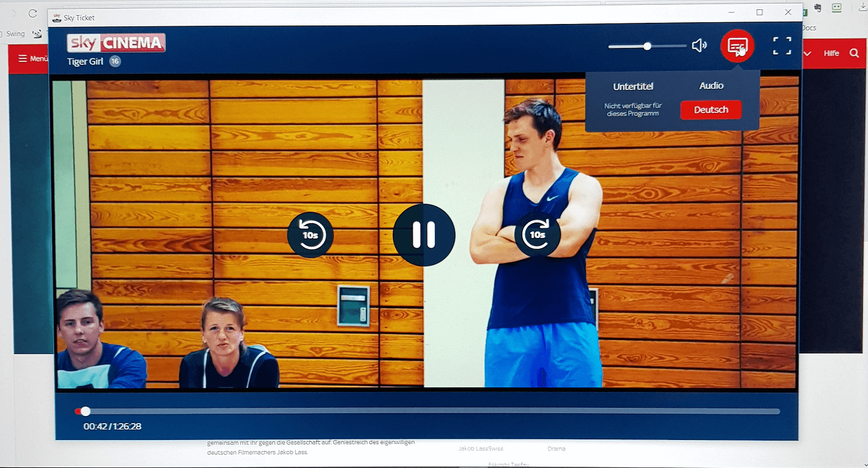868x468 pixels.
Task: Click the Docs bookmark in browser
Action: click(x=808, y=27)
